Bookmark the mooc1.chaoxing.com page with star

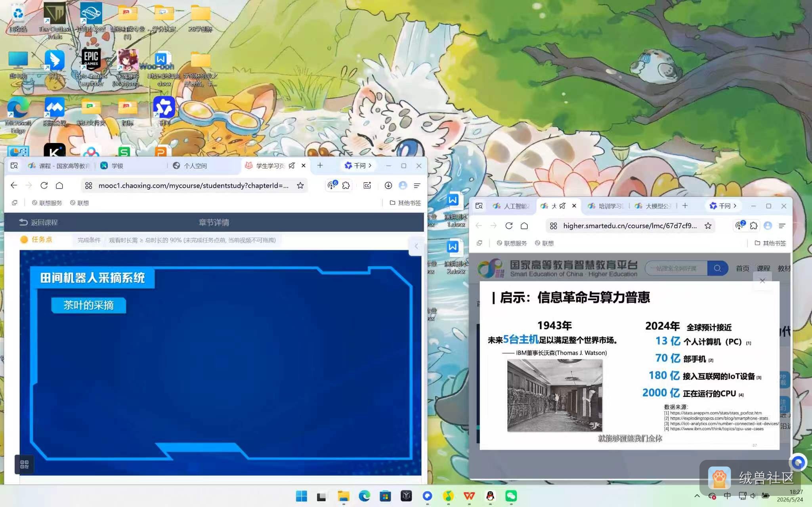click(x=300, y=185)
